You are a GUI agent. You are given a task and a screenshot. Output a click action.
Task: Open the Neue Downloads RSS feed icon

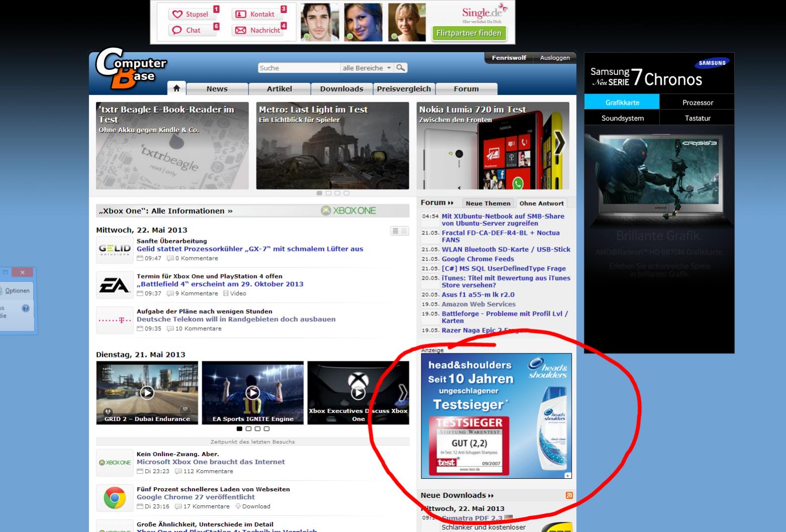pos(569,495)
